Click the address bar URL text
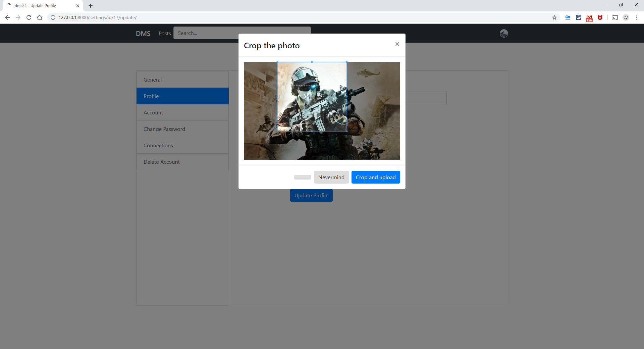644x349 pixels. point(98,17)
